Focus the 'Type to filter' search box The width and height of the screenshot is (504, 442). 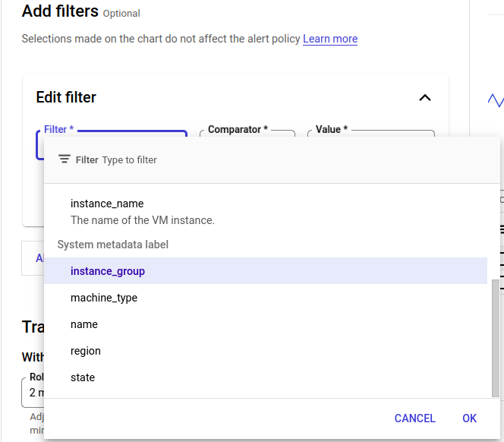(x=228, y=160)
